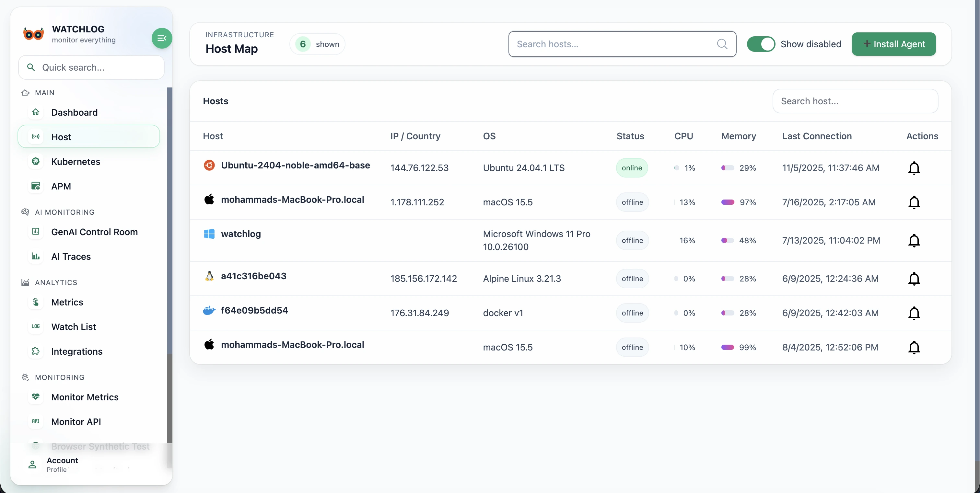
Task: Open APM via its sidebar icon
Action: pos(35,186)
